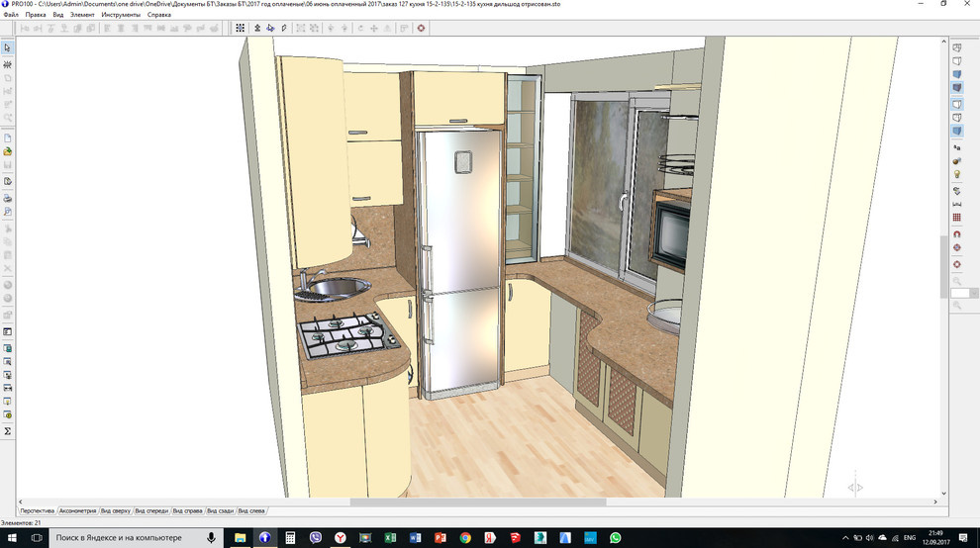Open Excel from the taskbar

(390, 537)
